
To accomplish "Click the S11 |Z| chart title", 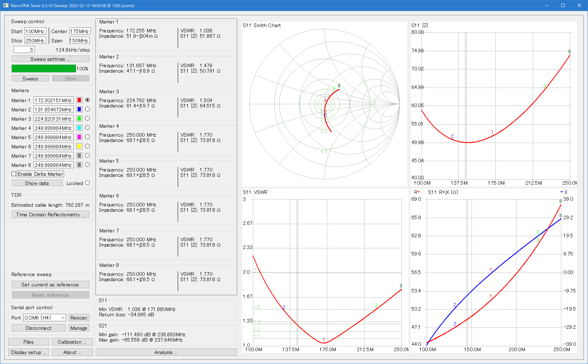I will coord(420,25).
